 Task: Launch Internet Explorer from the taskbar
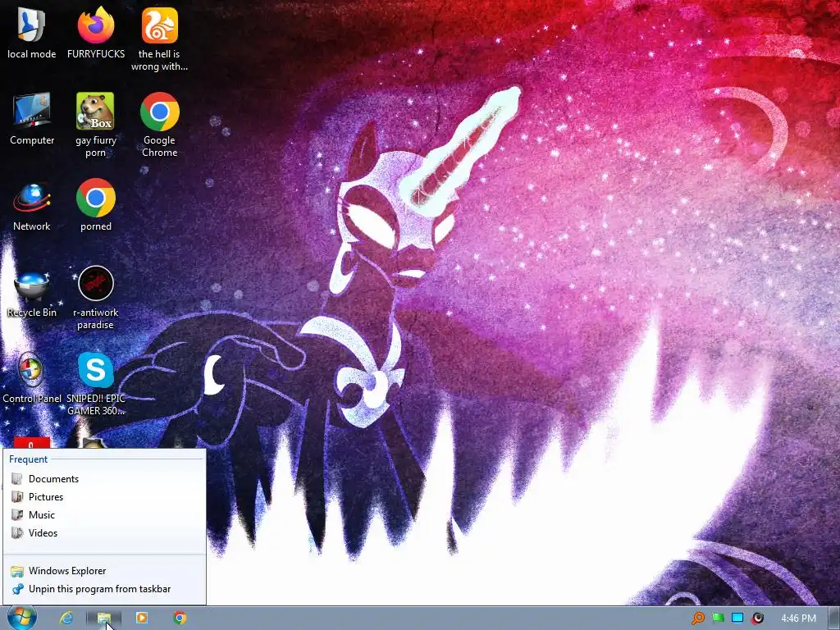coord(66,618)
